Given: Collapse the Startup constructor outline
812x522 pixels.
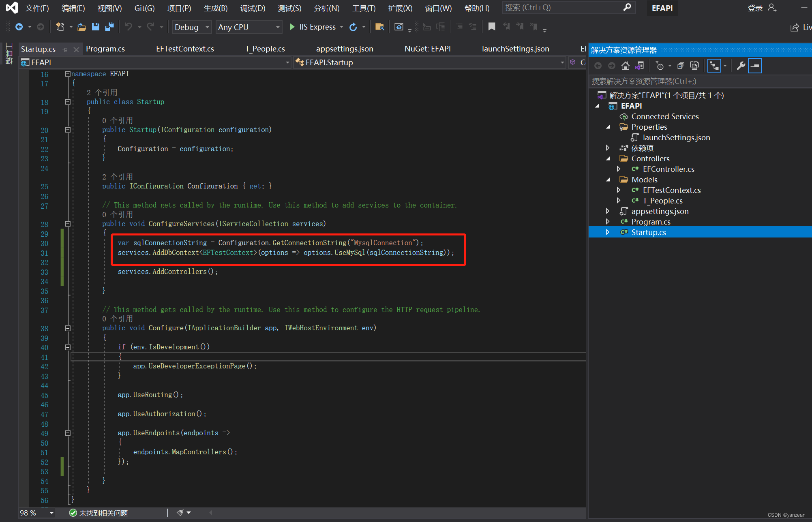Looking at the screenshot, I should 68,130.
